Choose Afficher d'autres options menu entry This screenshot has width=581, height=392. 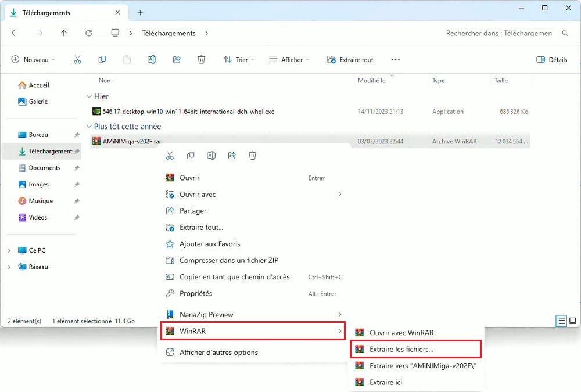[x=218, y=353]
